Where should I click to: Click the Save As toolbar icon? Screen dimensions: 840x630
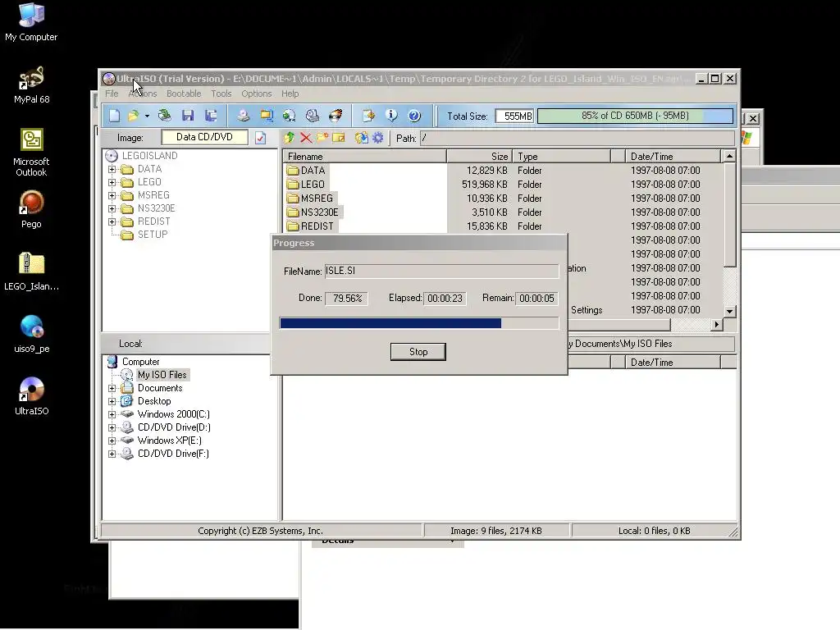coord(211,116)
